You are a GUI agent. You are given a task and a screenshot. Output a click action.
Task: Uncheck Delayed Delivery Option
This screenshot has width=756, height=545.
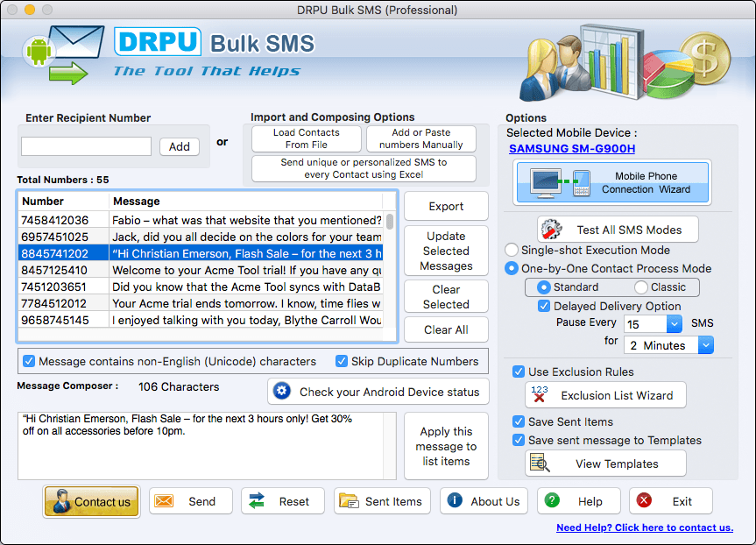pyautogui.click(x=544, y=306)
